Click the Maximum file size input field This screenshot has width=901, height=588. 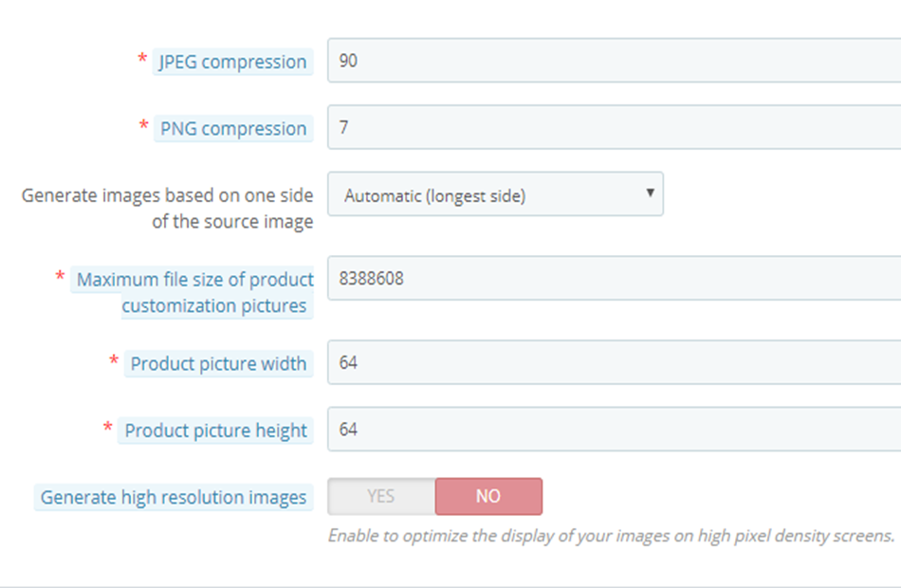[615, 278]
